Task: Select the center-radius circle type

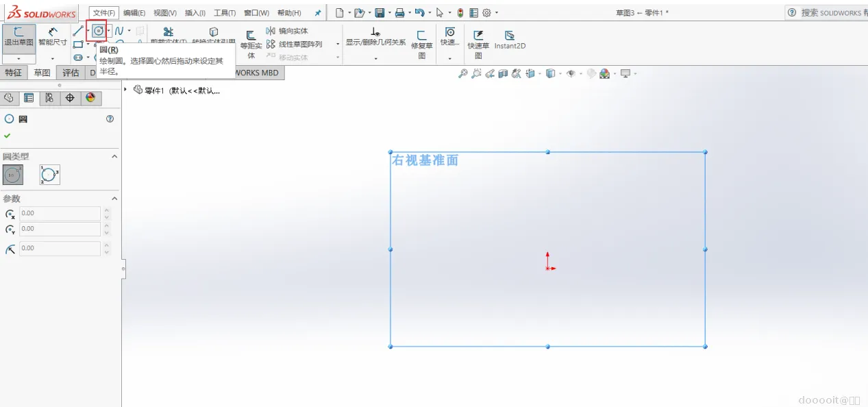Action: pos(13,175)
